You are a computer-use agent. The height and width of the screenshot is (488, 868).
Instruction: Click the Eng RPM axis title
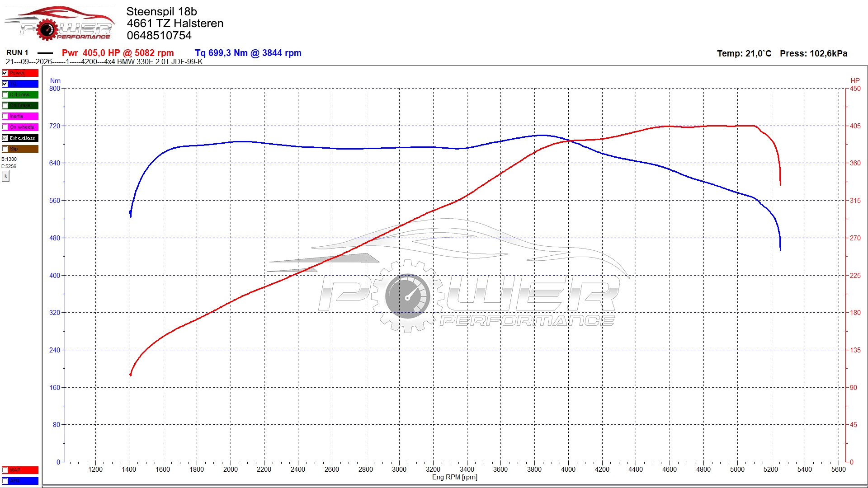pos(454,477)
